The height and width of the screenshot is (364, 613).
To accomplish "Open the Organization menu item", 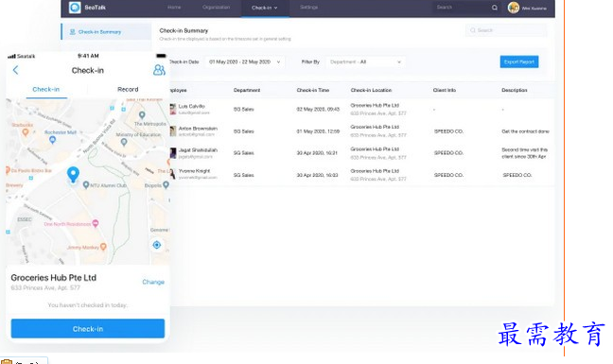I will [x=217, y=8].
